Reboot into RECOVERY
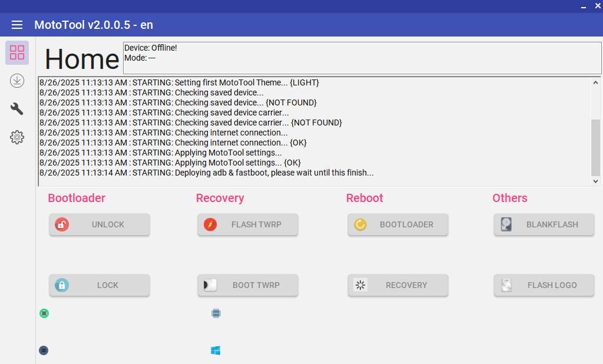The width and height of the screenshot is (603, 364). (x=398, y=285)
